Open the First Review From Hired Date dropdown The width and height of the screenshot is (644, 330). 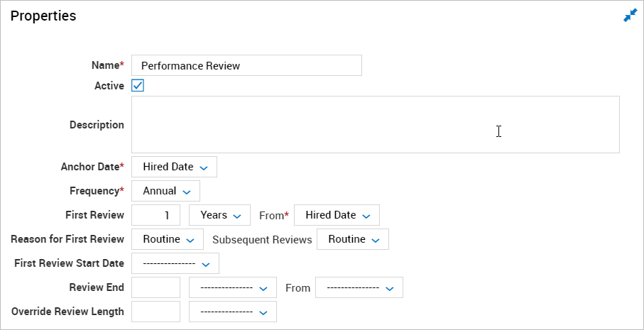tap(337, 215)
